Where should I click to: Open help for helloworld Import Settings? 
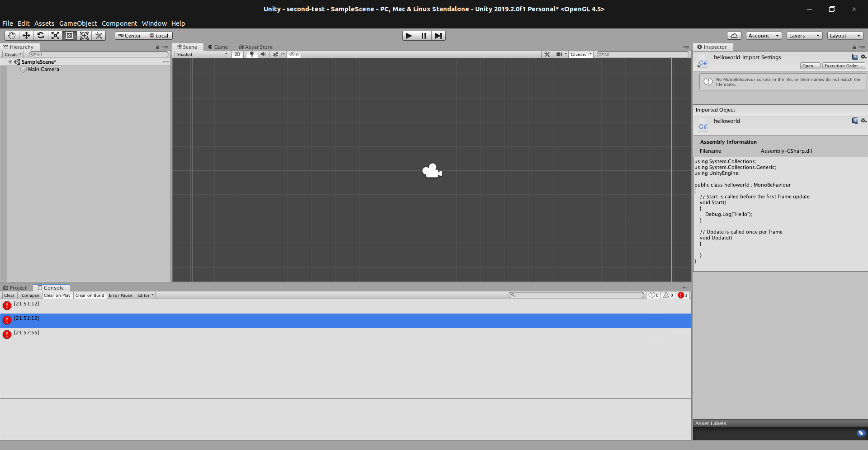[855, 57]
